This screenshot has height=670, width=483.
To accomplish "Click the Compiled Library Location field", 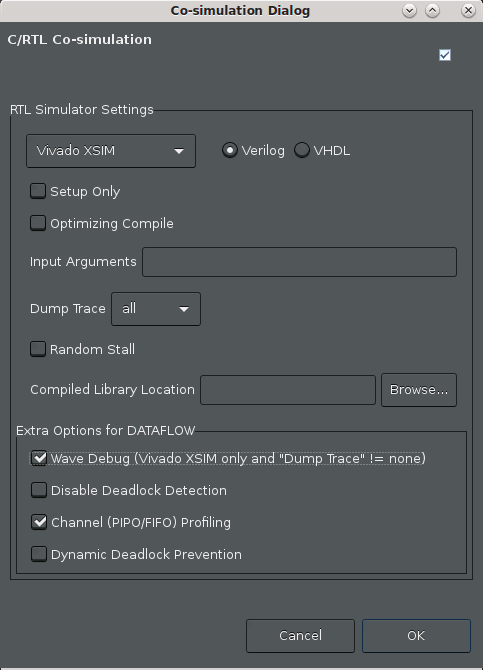I will [x=288, y=390].
